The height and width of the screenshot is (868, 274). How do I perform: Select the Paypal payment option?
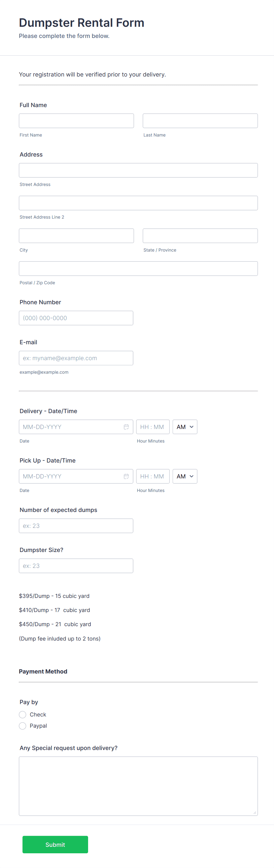pos(23,726)
